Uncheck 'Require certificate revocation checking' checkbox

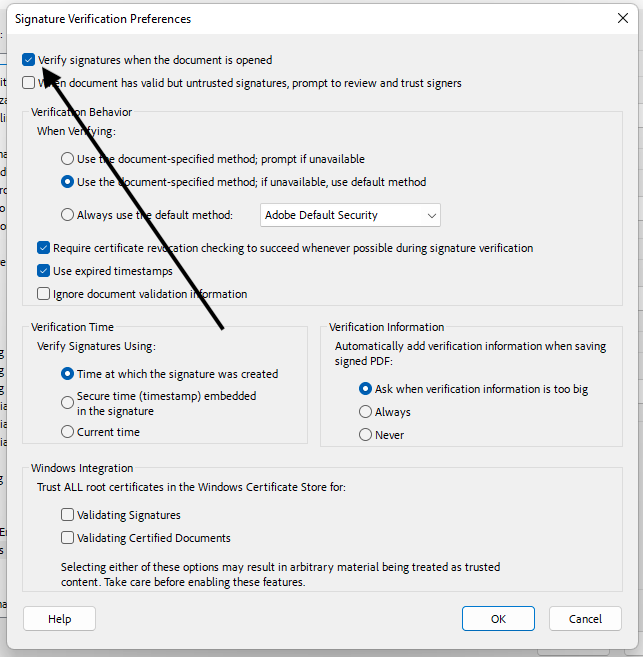point(44,248)
